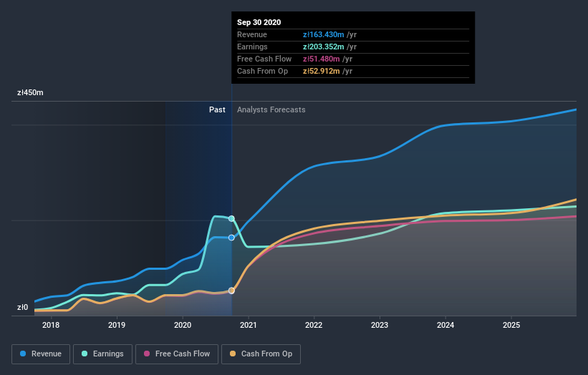588x375 pixels.
Task: Click the Earnings data point marker at Sep 2020
Action: click(x=232, y=218)
